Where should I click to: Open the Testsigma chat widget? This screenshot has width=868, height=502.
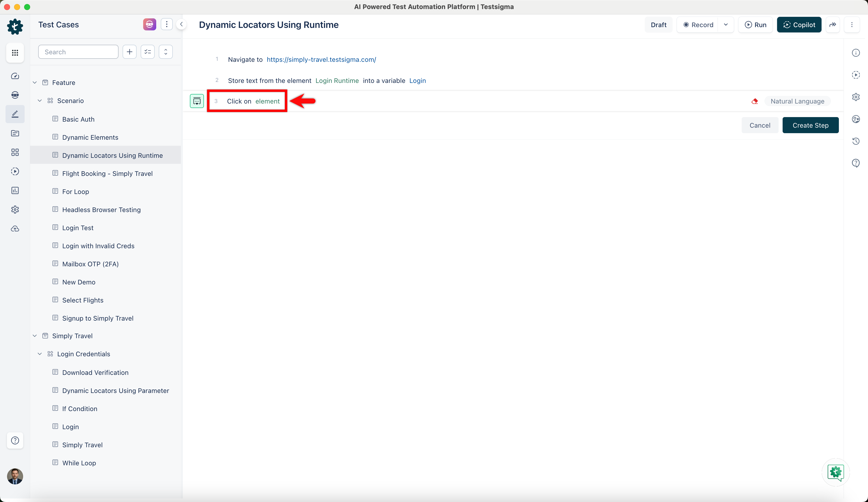(836, 472)
